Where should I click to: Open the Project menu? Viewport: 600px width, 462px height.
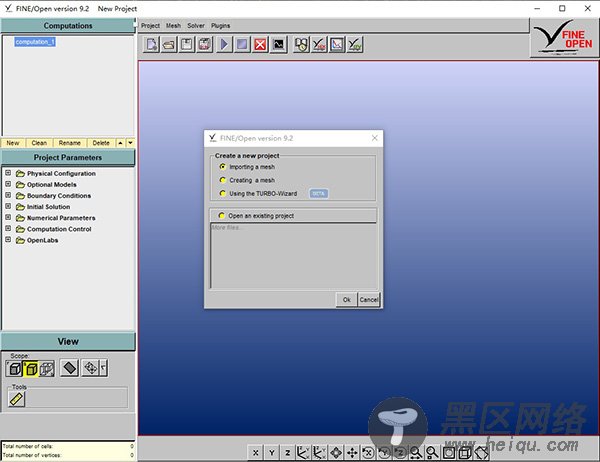tap(150, 26)
